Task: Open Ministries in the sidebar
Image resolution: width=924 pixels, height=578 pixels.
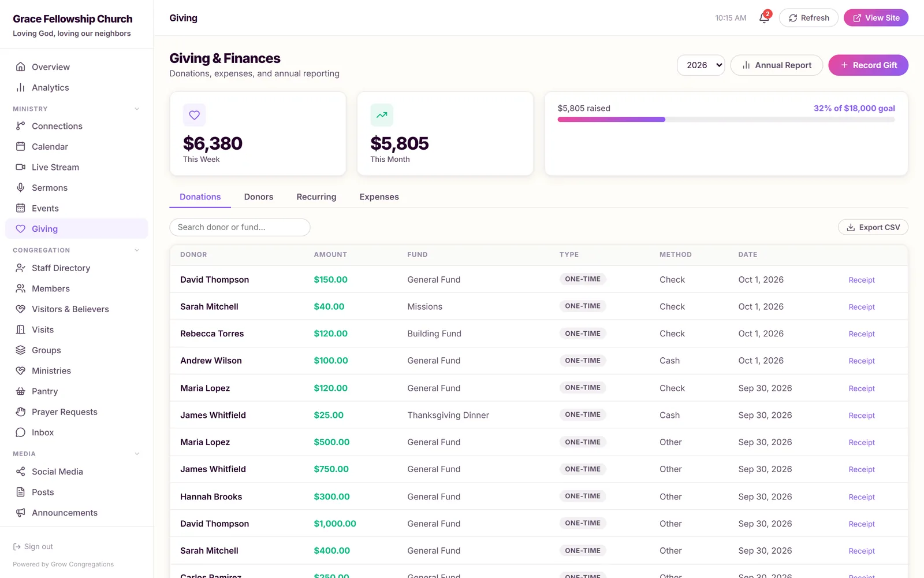Action: 76,371
